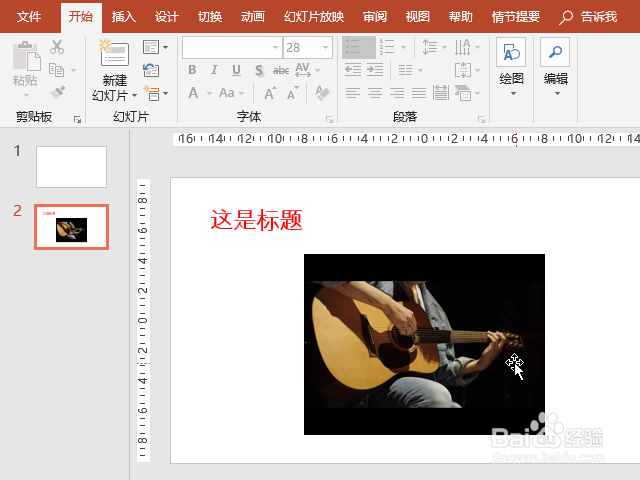The height and width of the screenshot is (480, 640).
Task: Open Font (字体) dialog launcher
Action: (x=329, y=119)
